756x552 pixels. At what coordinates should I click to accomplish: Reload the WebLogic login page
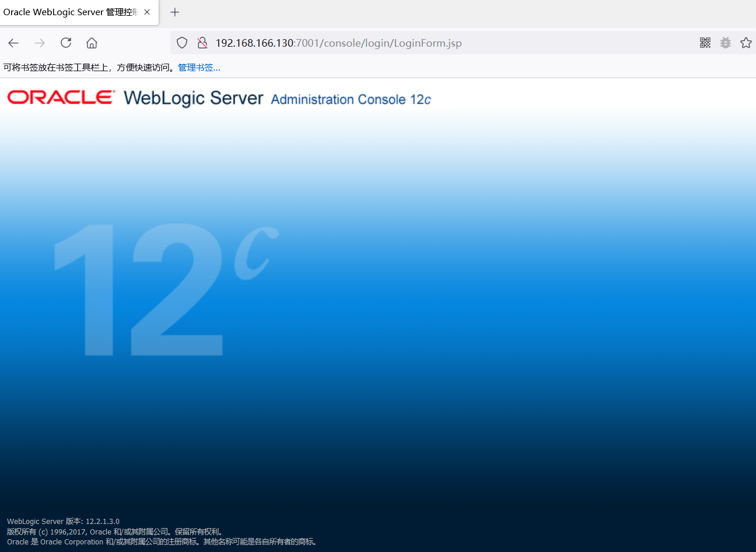pos(66,43)
